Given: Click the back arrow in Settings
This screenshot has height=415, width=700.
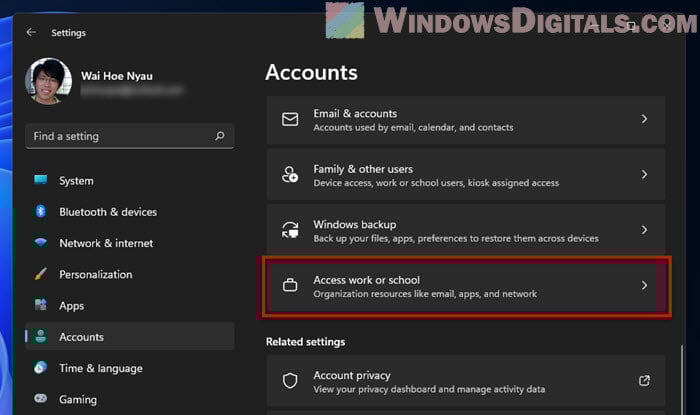Looking at the screenshot, I should click(31, 32).
